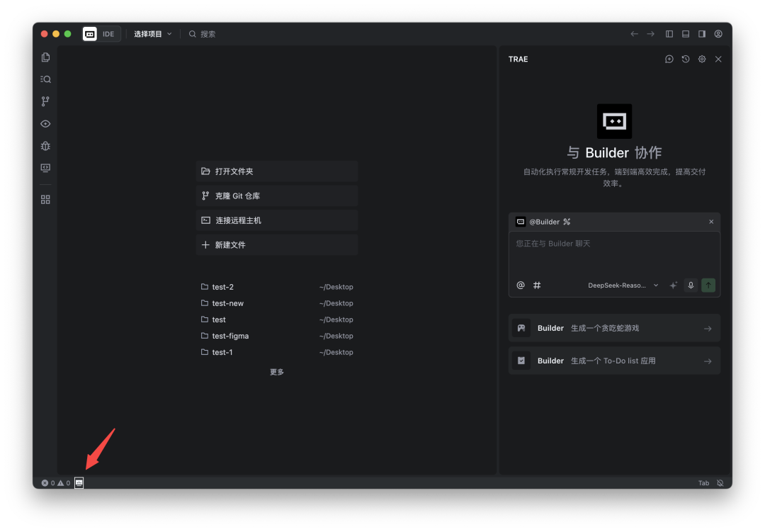Image resolution: width=765 pixels, height=532 pixels.
Task: Toggle the notifications bell in status bar
Action: pyautogui.click(x=720, y=483)
